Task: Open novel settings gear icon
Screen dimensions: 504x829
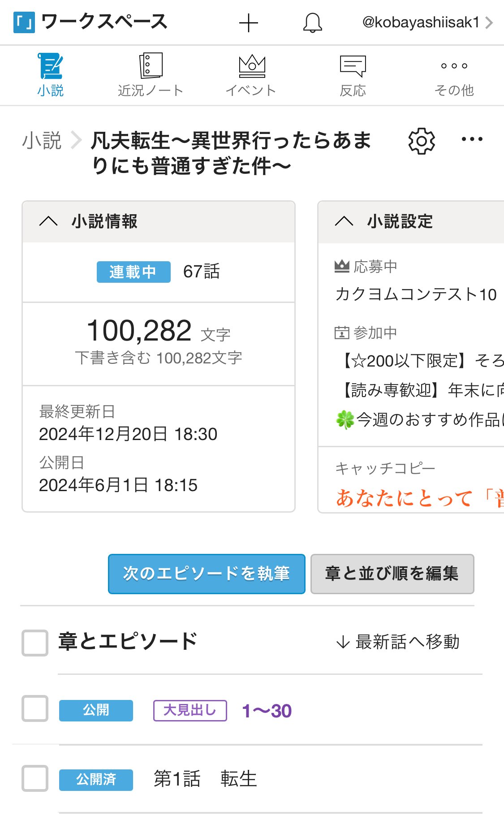Action: pyautogui.click(x=421, y=141)
